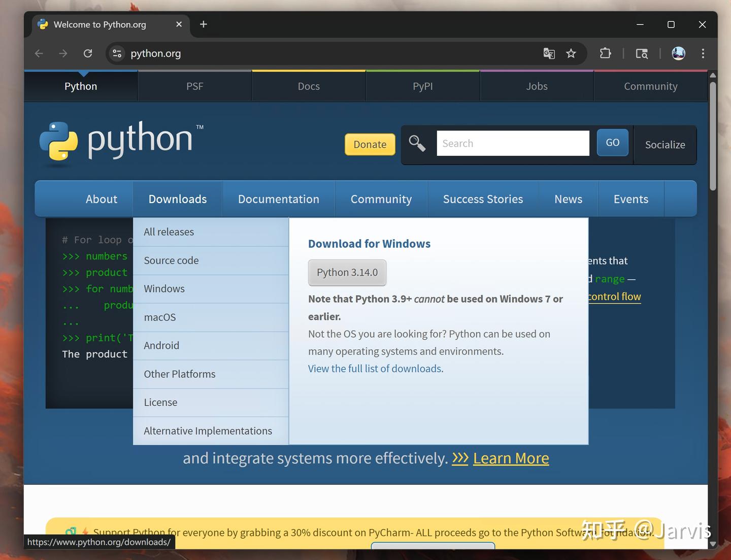The image size is (731, 560).
Task: Click the Learn More link
Action: point(511,458)
